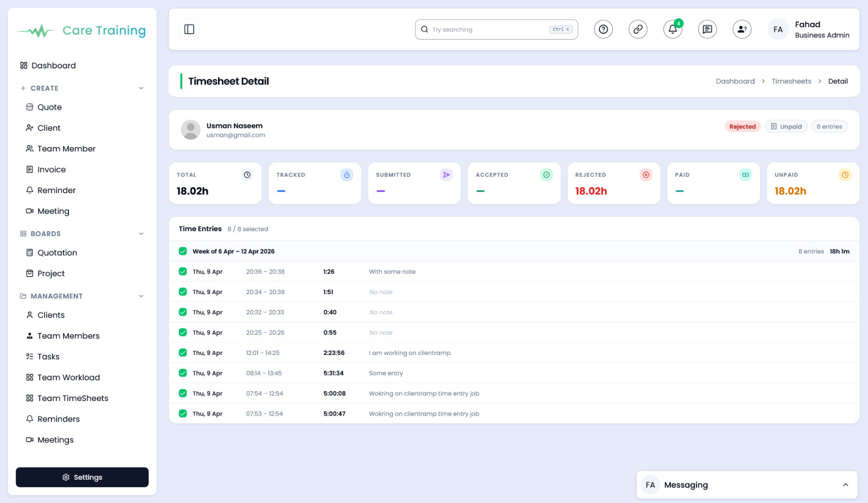Click the stopwatch icon on the Tracked card
This screenshot has width=868, height=503.
click(346, 175)
